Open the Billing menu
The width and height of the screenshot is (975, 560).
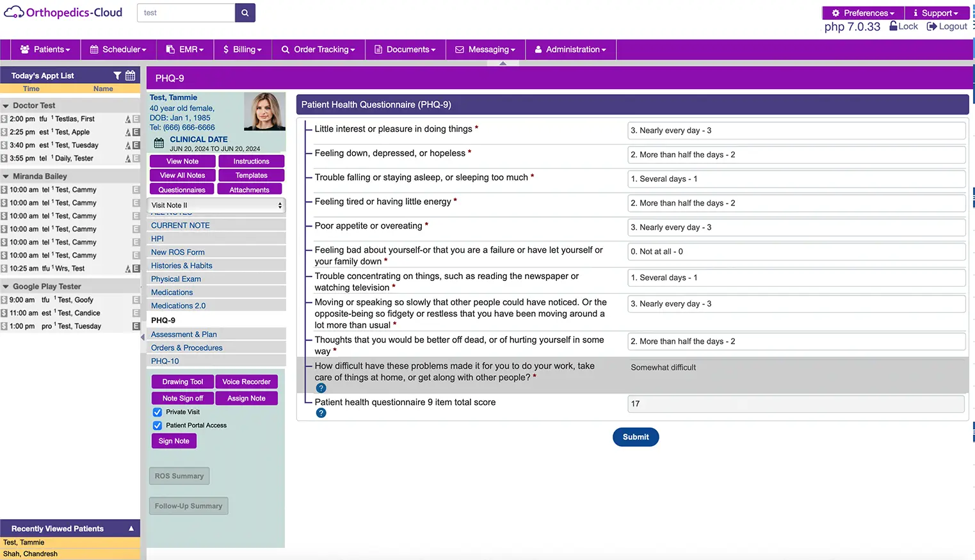click(x=243, y=49)
